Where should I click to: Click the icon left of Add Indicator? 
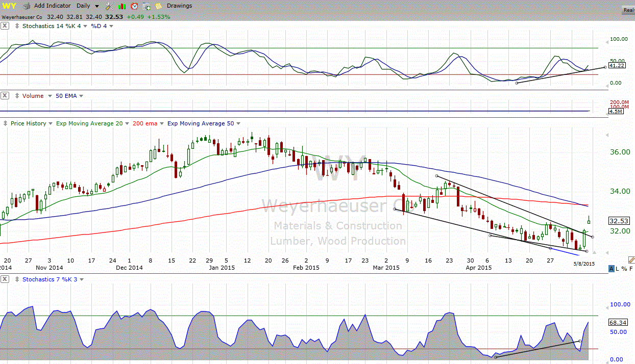(27, 6)
